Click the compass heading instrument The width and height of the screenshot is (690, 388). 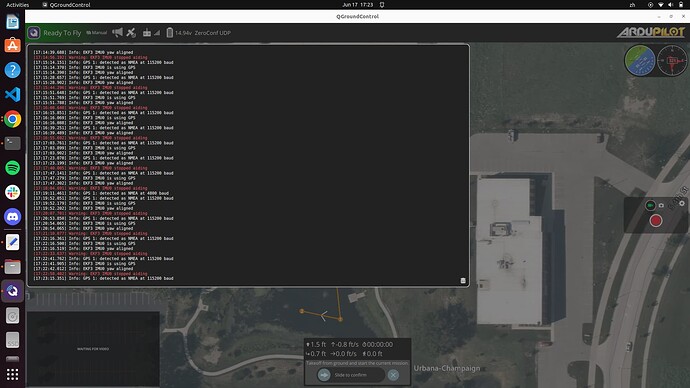(672, 60)
